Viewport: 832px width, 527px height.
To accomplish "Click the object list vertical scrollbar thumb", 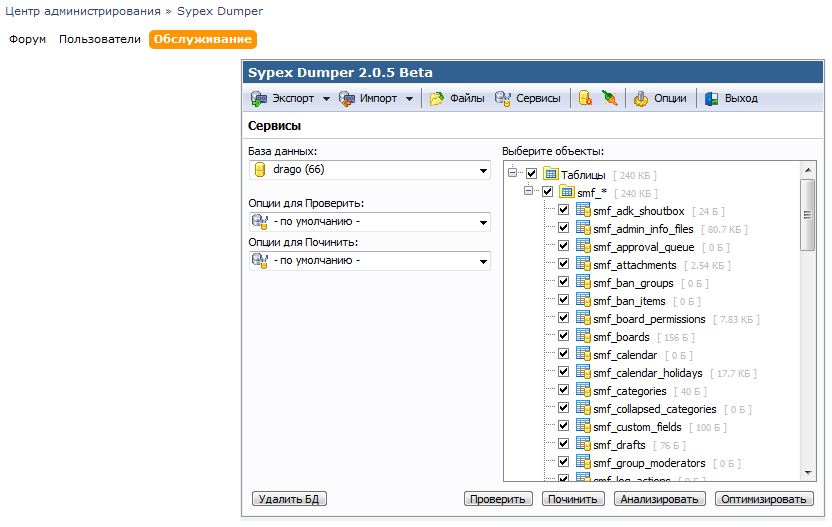I will (807, 215).
